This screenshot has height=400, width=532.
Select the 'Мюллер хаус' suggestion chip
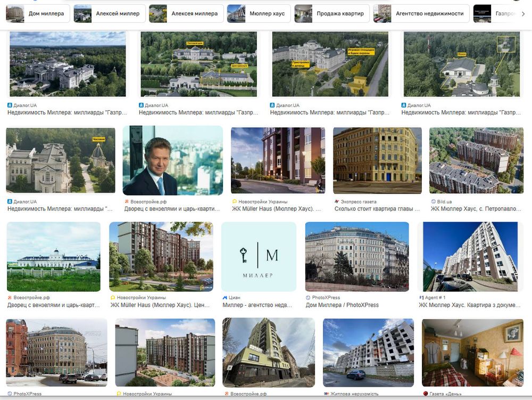[x=259, y=14]
